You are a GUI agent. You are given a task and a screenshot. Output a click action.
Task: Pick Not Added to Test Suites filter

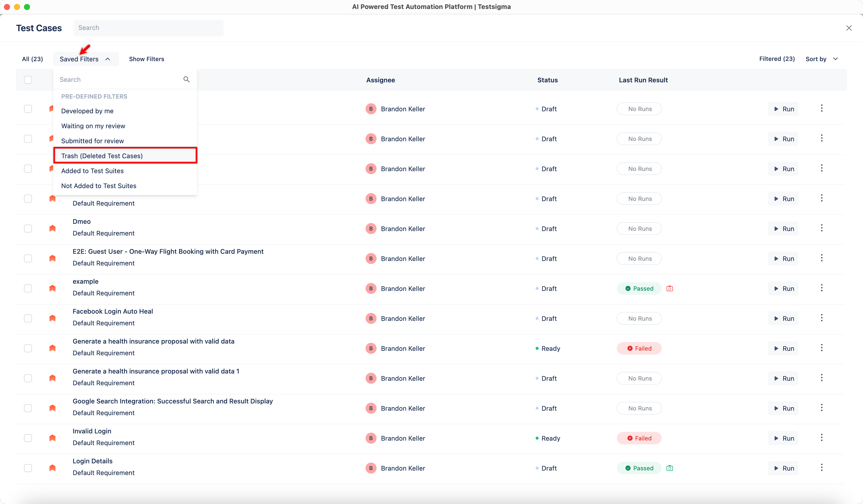(99, 186)
